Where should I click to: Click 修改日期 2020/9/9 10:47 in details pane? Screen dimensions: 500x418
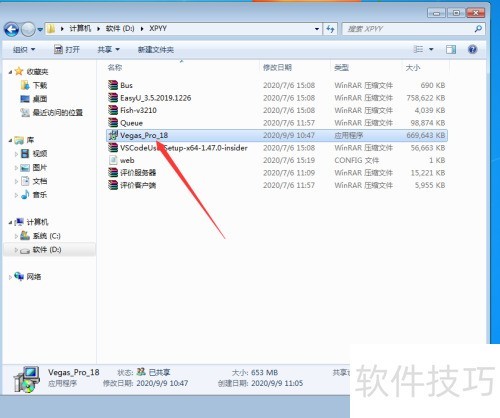145,383
